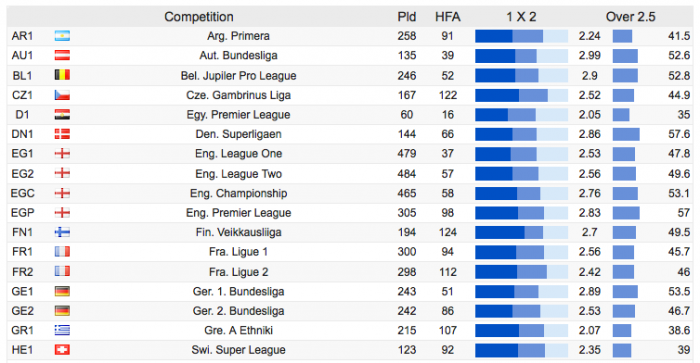Click the Greece flag icon
Viewport: 700px width, 363px height.
(x=62, y=330)
